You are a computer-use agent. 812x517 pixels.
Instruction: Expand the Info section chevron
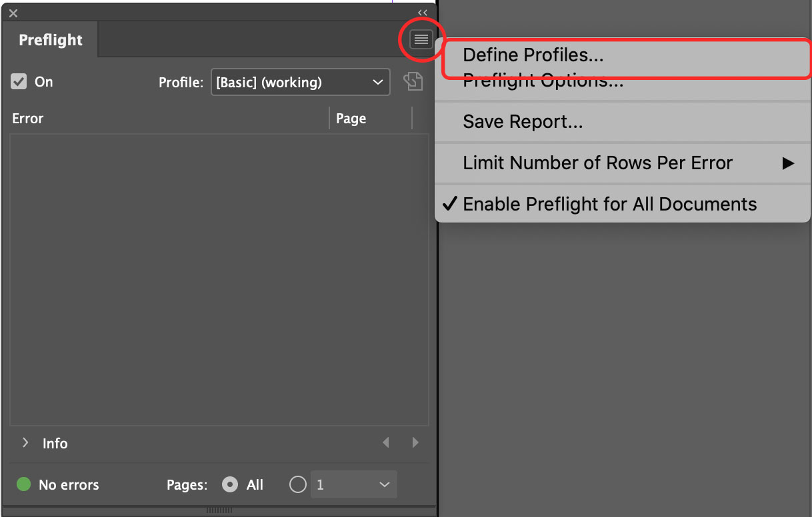coord(25,442)
